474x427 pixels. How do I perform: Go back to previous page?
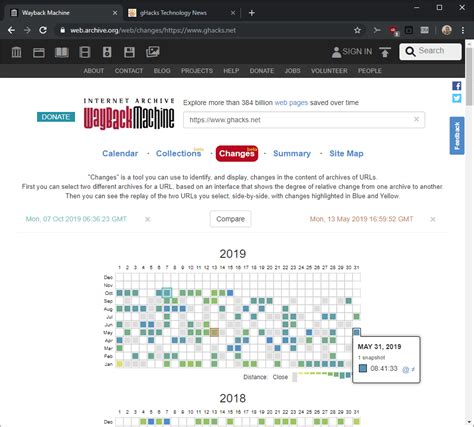pos(11,30)
